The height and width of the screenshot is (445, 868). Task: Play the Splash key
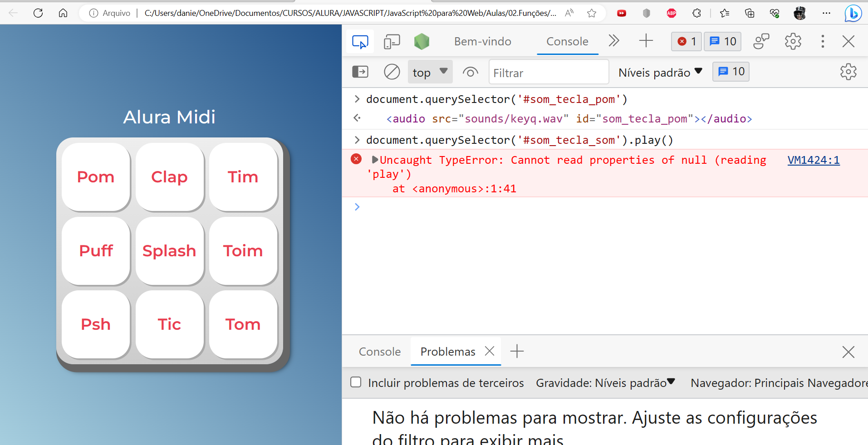(169, 251)
